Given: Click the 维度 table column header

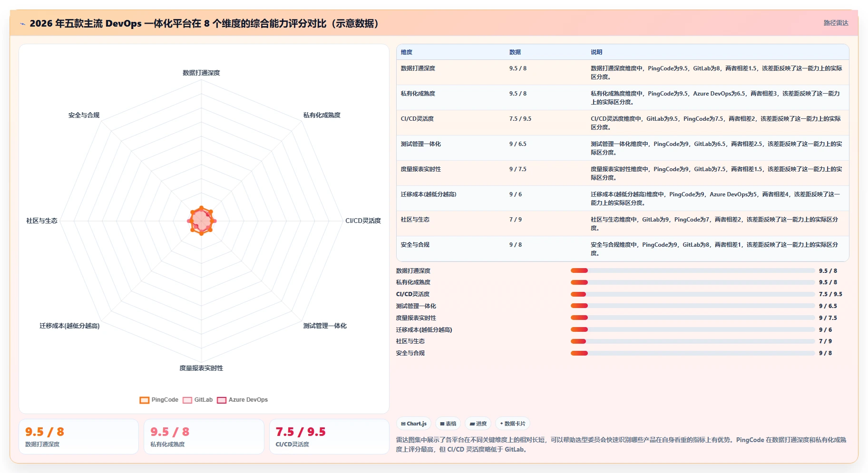Looking at the screenshot, I should [x=407, y=52].
